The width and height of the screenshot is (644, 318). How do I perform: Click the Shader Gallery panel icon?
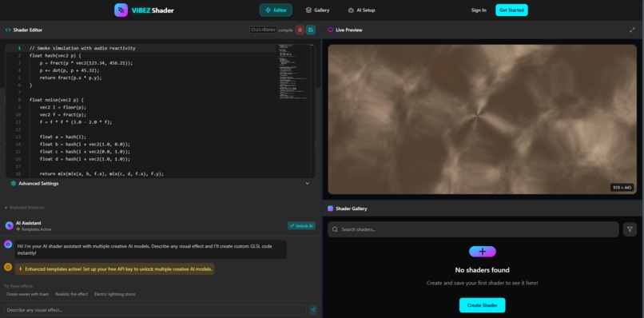[x=330, y=209]
